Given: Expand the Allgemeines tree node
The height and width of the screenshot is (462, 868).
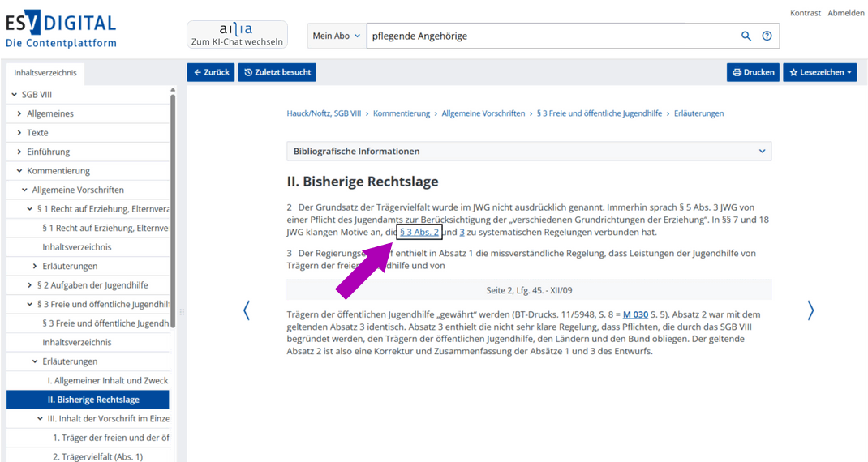Looking at the screenshot, I should [19, 113].
